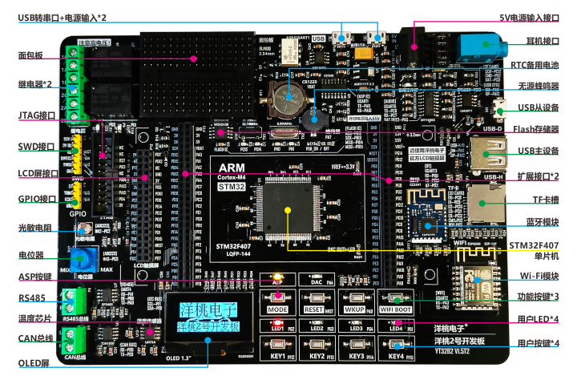Click the 耳机接口 label
The width and height of the screenshot is (577, 392).
pos(543,41)
